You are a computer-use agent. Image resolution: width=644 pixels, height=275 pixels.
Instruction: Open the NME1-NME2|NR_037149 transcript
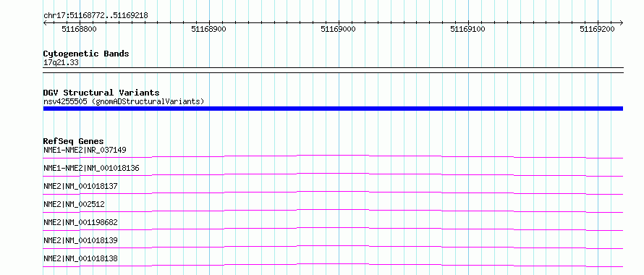(85, 150)
